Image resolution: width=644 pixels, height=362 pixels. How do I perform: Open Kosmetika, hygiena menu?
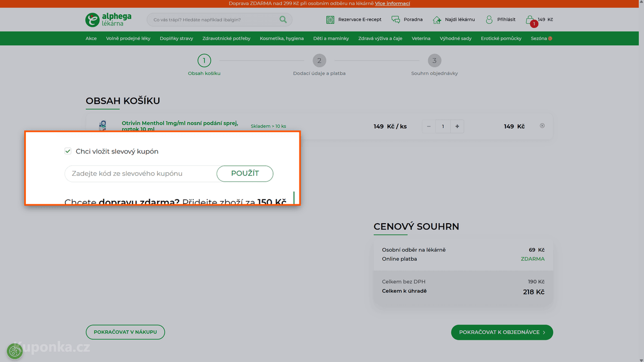(x=282, y=39)
